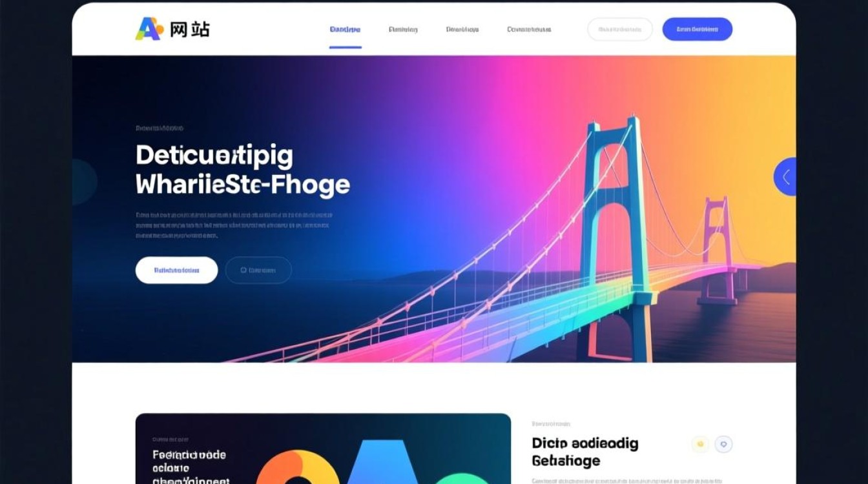Click the colorful letter A logo
This screenshot has height=484, width=868.
click(148, 29)
